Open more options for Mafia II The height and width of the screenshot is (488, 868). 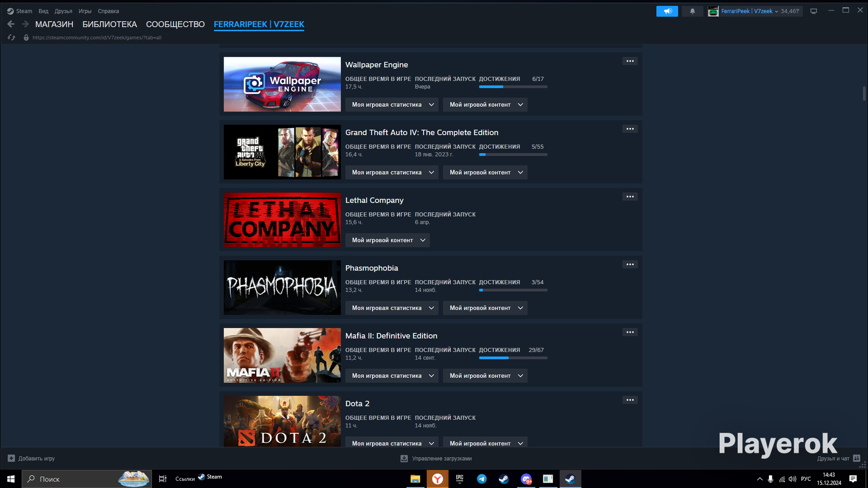tap(630, 332)
